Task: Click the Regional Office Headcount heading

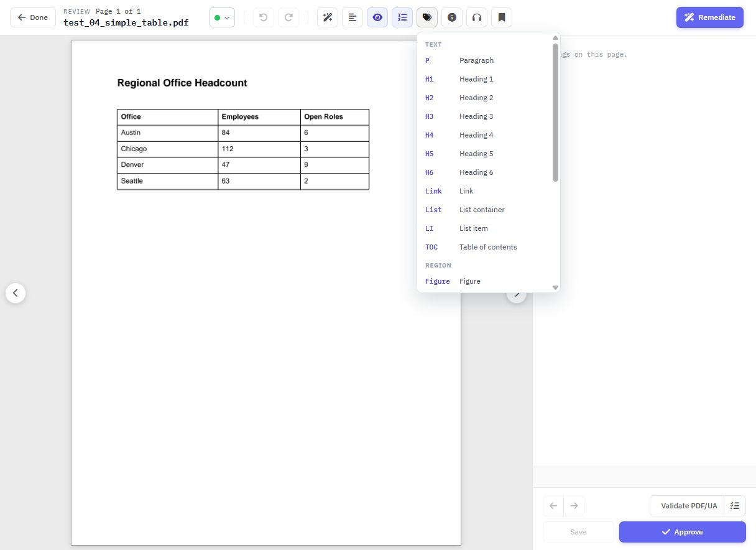Action: [x=182, y=83]
